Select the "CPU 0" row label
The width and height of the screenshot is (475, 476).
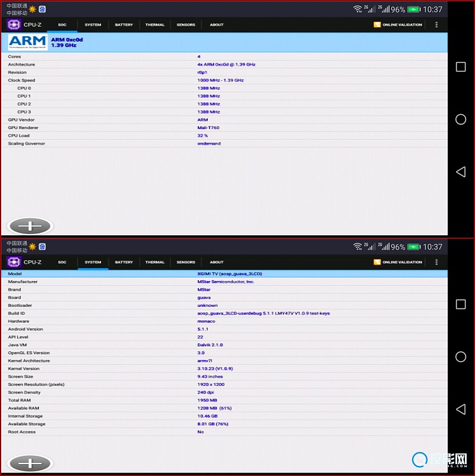coord(24,88)
